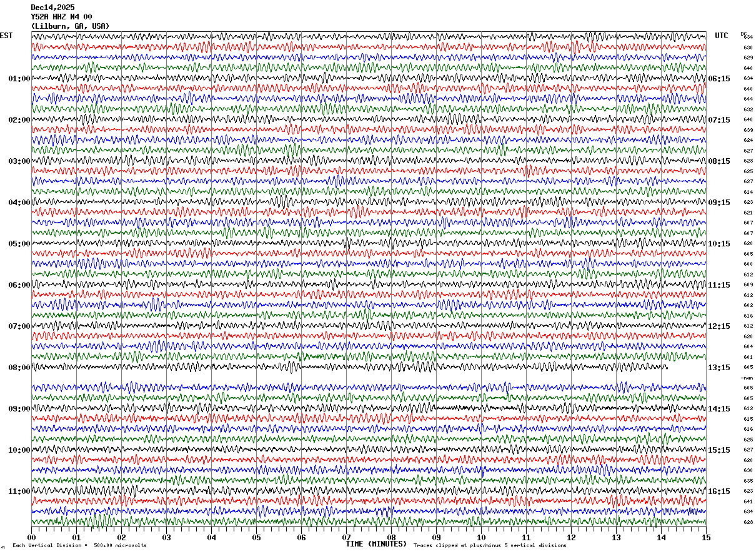Click the '05:00' EST time label
Image resolution: width=756 pixels, height=554 pixels.
pyautogui.click(x=19, y=244)
